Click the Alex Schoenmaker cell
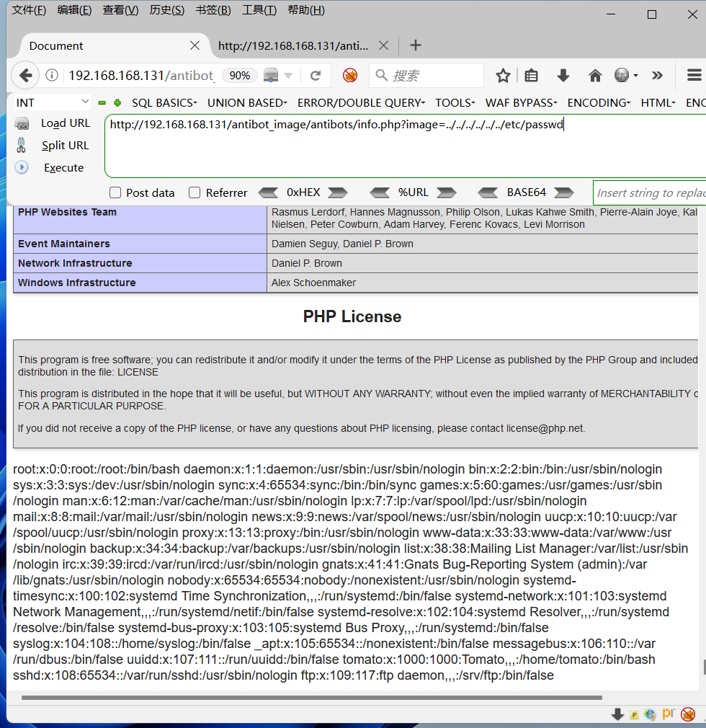 [x=483, y=283]
